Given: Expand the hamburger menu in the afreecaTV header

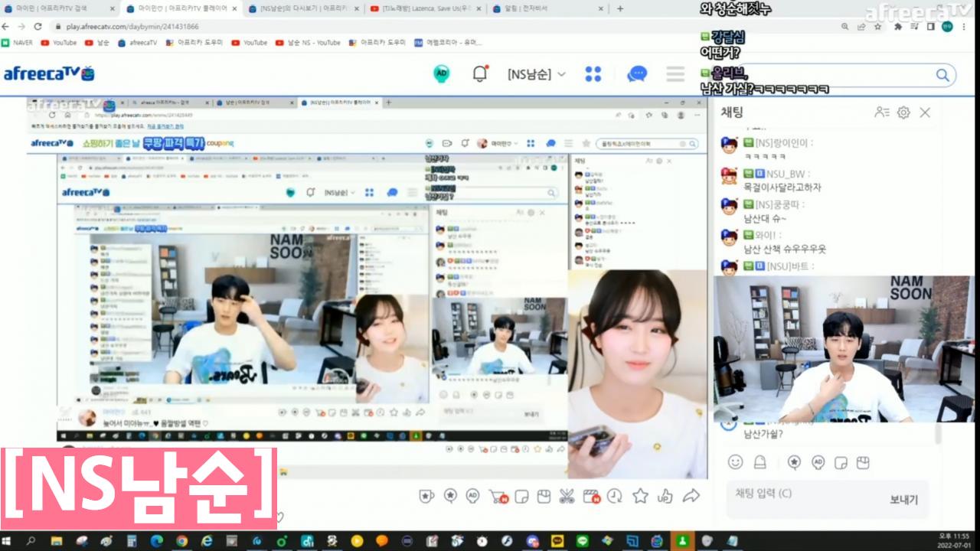Looking at the screenshot, I should (674, 73).
